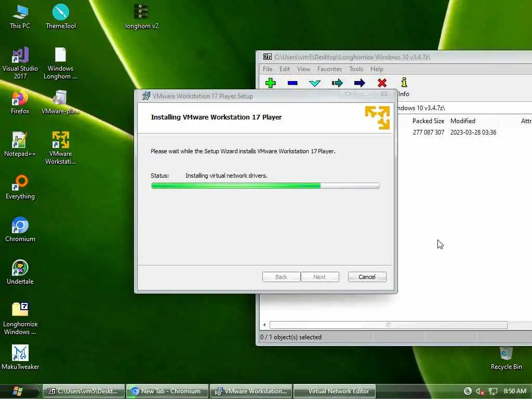Image resolution: width=532 pixels, height=399 pixels.
Task: Click the VMware Player Setup title bar icon
Action: (x=146, y=96)
